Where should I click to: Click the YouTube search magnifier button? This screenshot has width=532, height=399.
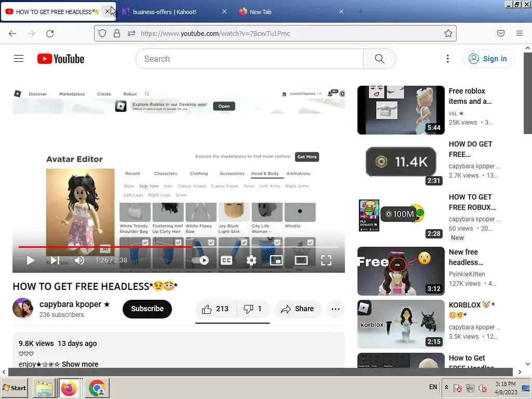[380, 59]
